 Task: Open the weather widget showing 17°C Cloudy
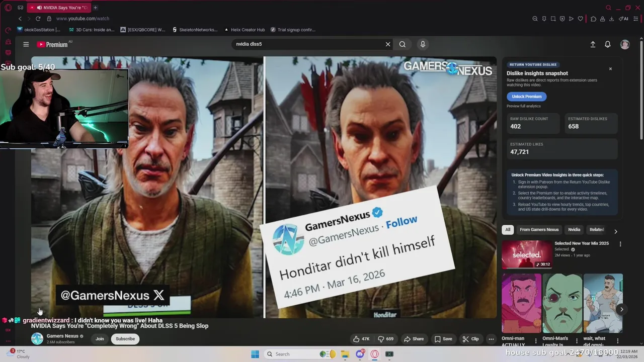point(18,354)
